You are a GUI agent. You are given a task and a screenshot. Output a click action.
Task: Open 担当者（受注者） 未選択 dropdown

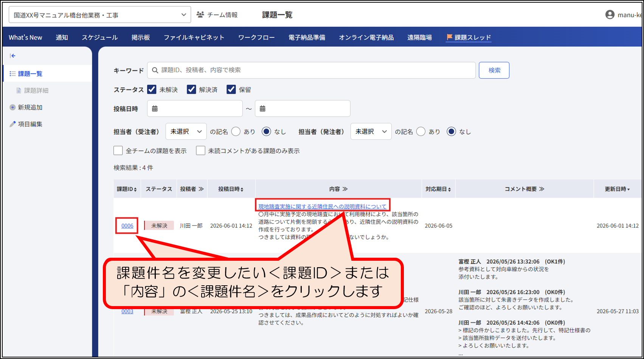[x=186, y=132]
